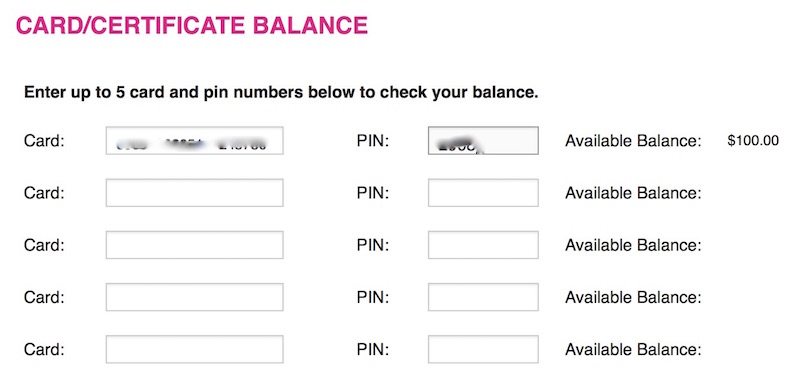Click the first row 'Available Balance:' label
This screenshot has height=389, width=800.
click(x=633, y=140)
